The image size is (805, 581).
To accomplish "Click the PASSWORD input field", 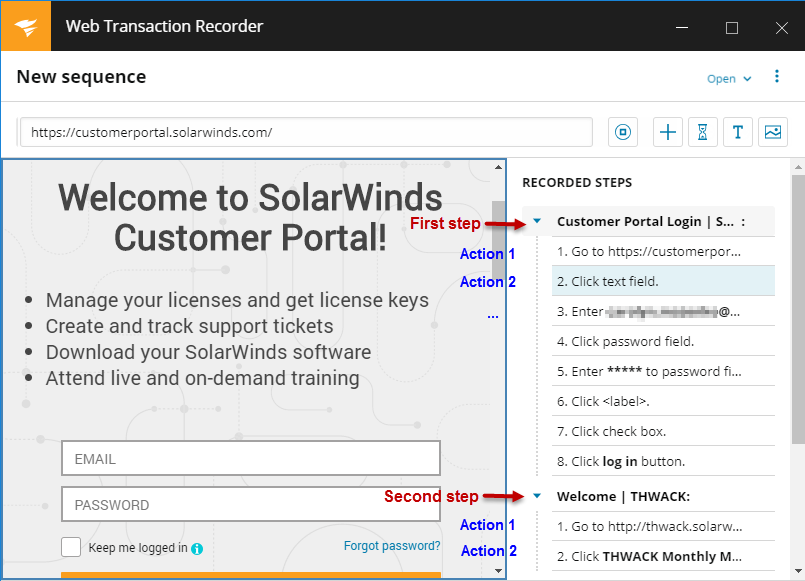I will tap(251, 504).
